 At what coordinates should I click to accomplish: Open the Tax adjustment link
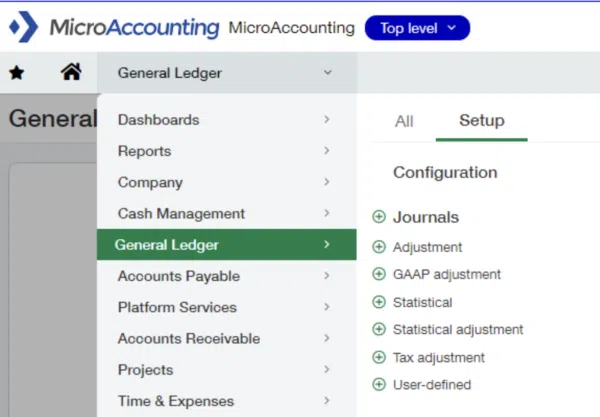(439, 357)
